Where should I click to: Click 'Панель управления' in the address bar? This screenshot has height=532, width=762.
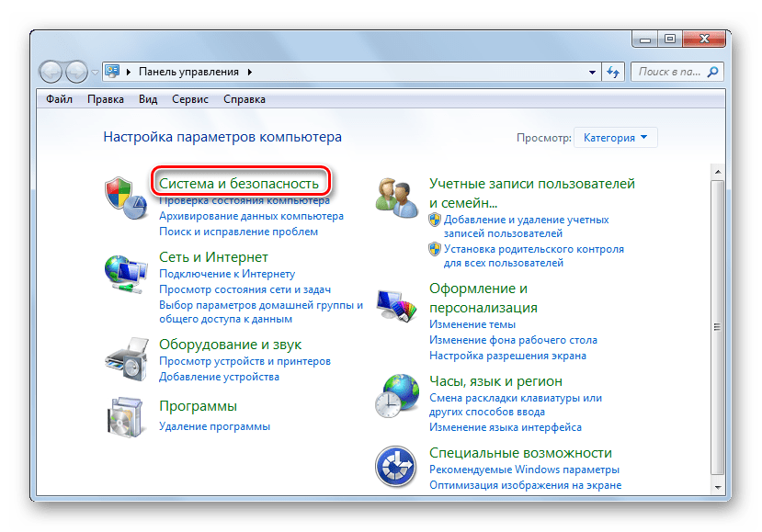click(x=188, y=72)
